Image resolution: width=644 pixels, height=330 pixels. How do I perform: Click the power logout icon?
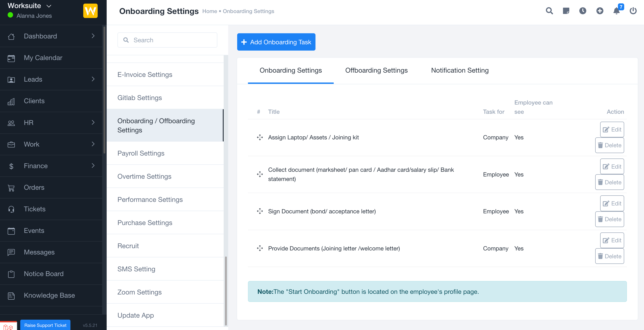pyautogui.click(x=633, y=11)
